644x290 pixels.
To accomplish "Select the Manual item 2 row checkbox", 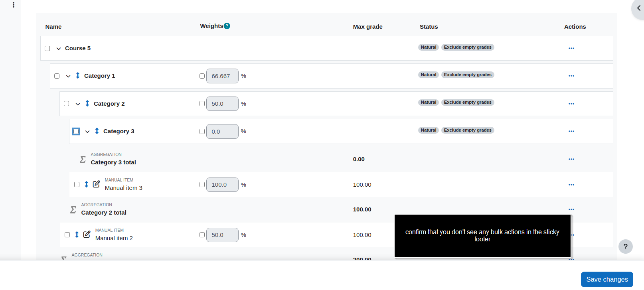I will click(x=67, y=235).
